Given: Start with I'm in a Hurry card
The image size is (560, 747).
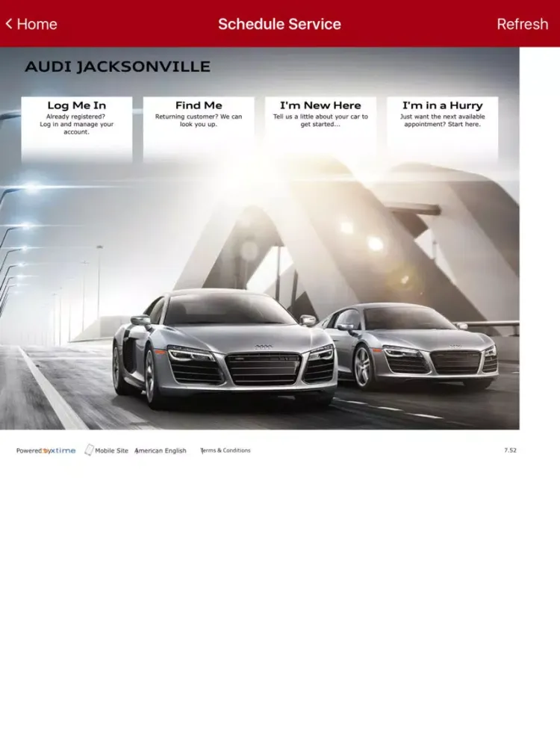Looking at the screenshot, I should click(442, 129).
